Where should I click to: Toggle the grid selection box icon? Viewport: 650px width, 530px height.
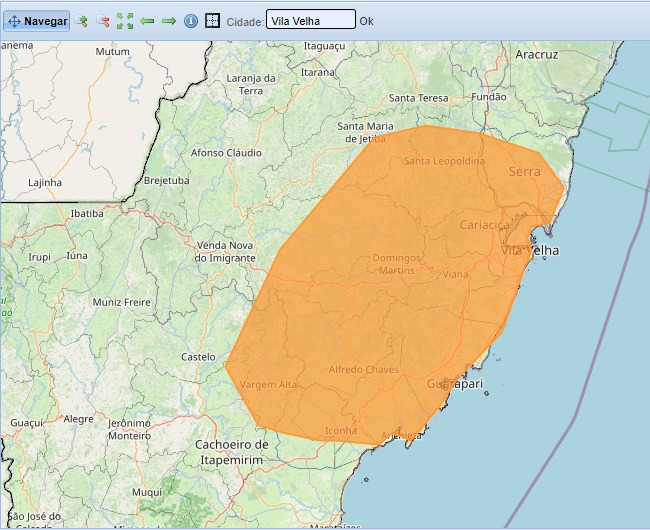(212, 20)
